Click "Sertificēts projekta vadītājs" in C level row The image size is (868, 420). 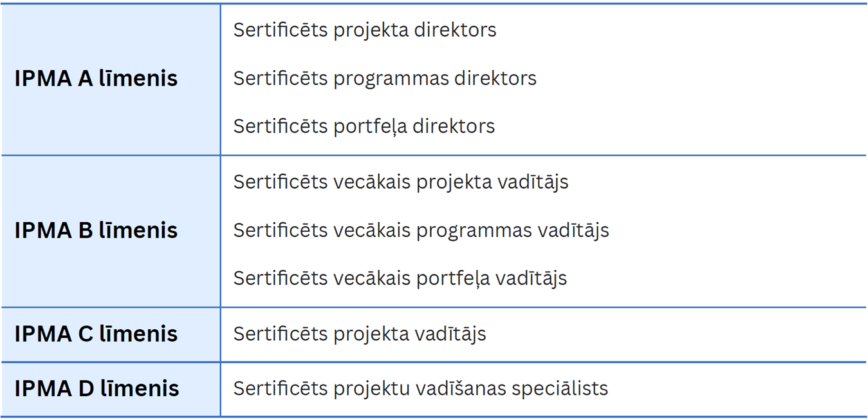point(359,334)
